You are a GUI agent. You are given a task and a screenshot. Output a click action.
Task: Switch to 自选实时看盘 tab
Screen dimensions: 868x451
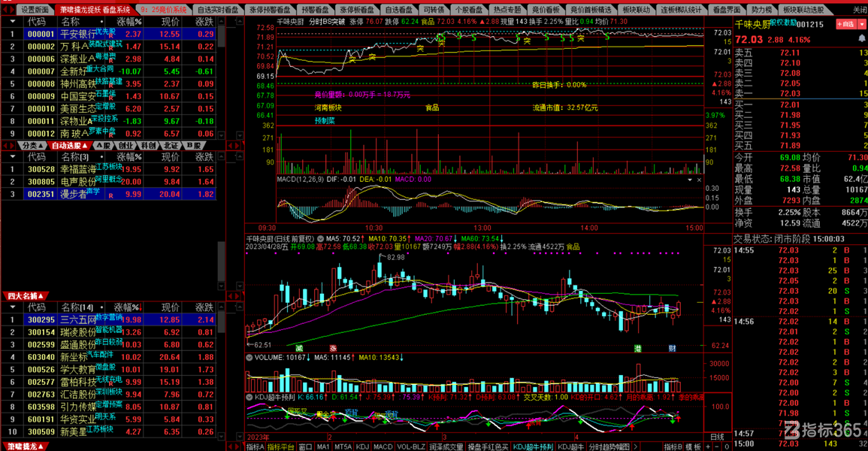pyautogui.click(x=217, y=10)
